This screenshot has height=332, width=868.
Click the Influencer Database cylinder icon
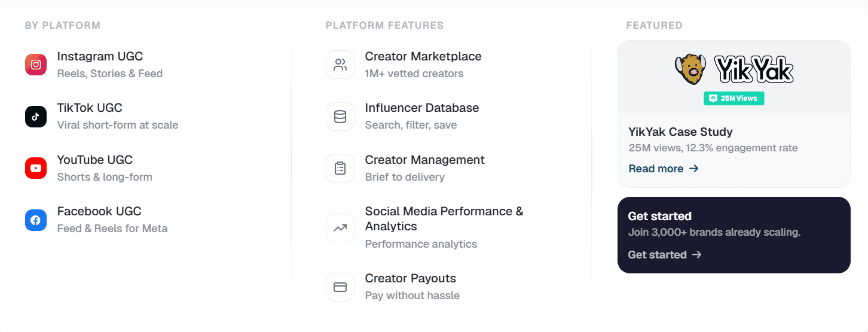click(x=340, y=117)
